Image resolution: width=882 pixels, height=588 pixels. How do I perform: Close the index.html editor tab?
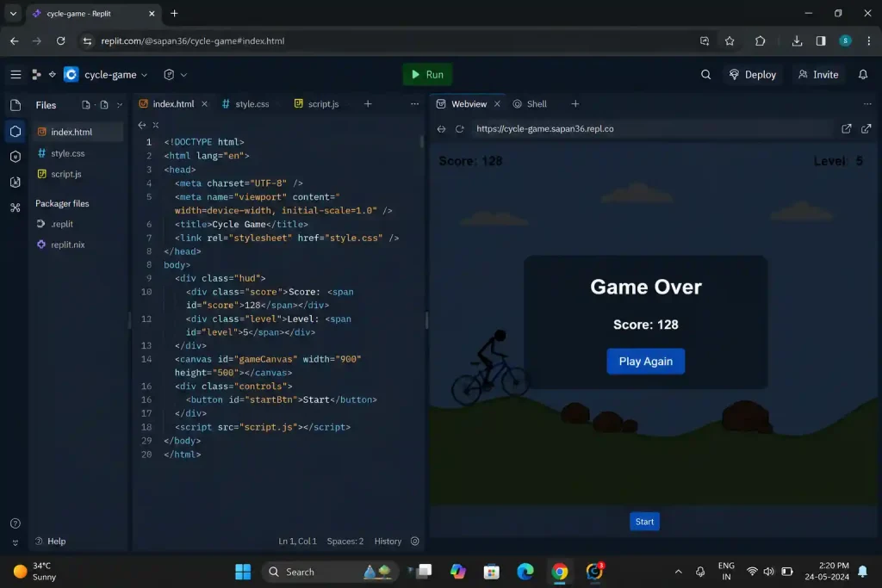tap(205, 104)
